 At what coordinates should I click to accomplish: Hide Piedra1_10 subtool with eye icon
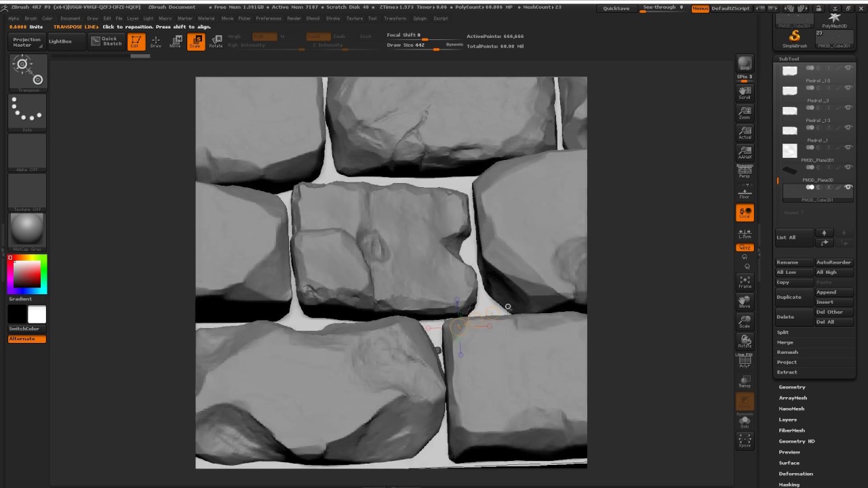(x=848, y=68)
